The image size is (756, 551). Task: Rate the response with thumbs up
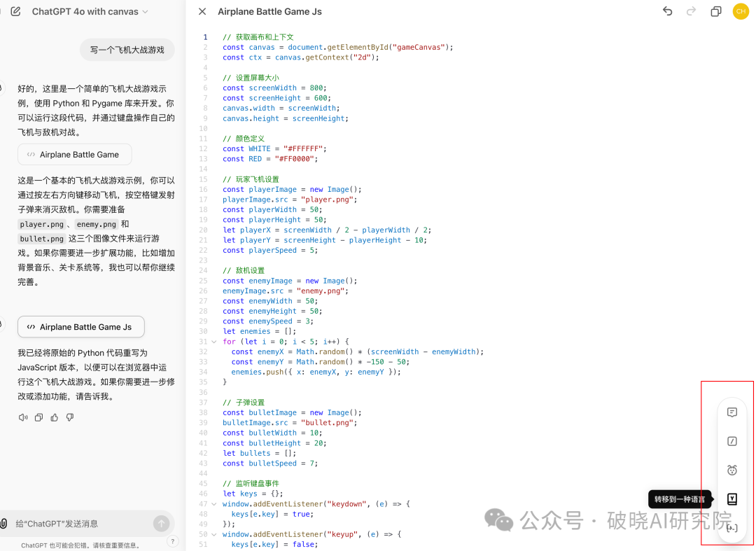(54, 417)
